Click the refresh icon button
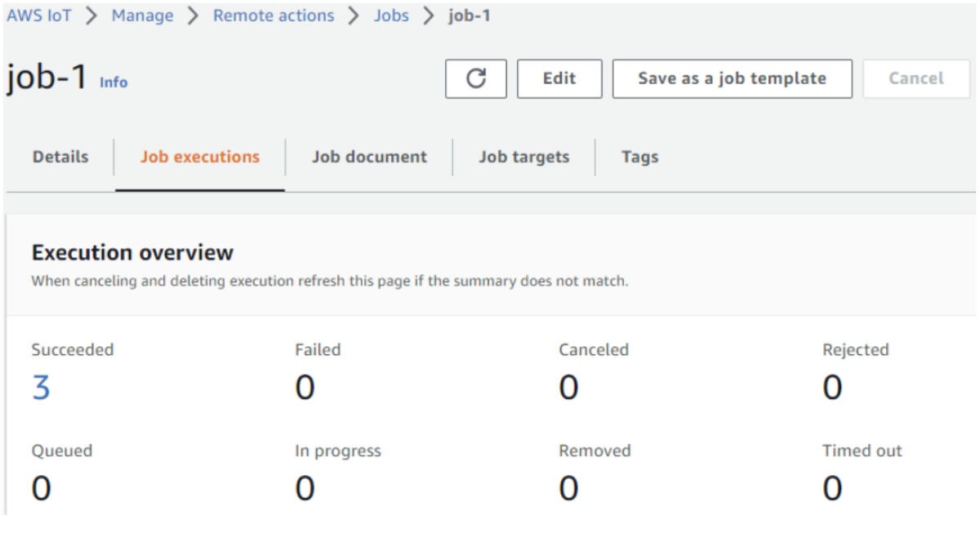 click(475, 78)
